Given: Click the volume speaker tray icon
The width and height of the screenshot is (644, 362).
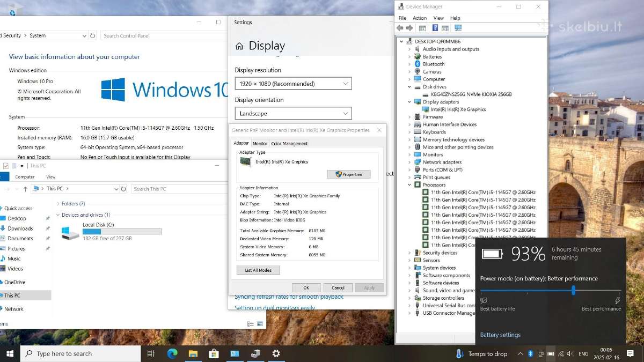Looking at the screenshot, I should [570, 353].
